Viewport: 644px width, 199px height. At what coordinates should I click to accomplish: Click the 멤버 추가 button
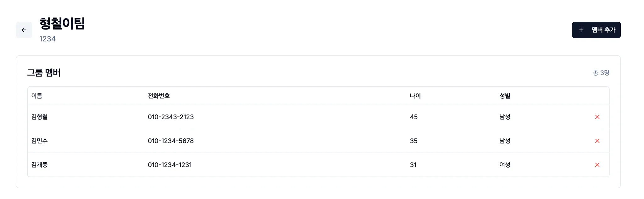pyautogui.click(x=596, y=30)
